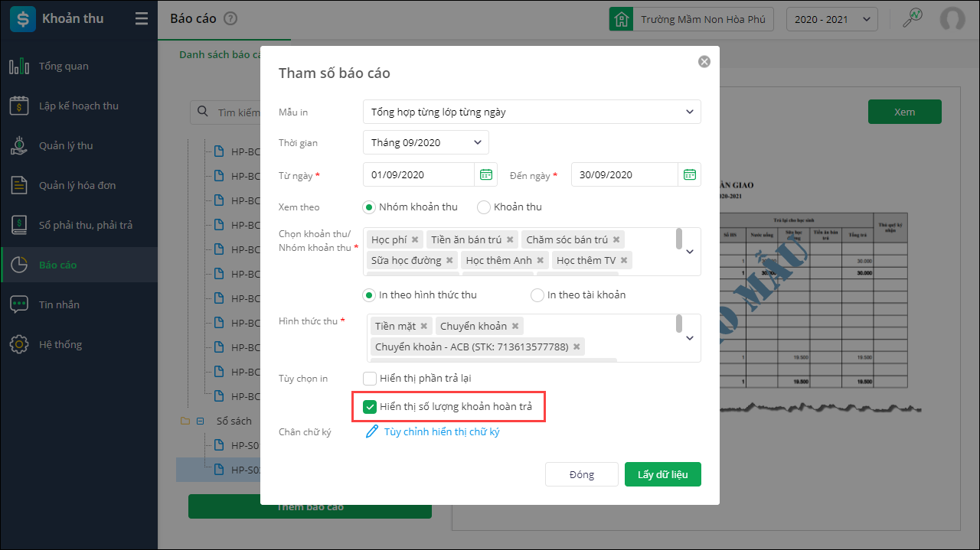
Task: Click the pencil icon beside Tùy chỉnh hiển thị chữ ký
Action: click(372, 431)
